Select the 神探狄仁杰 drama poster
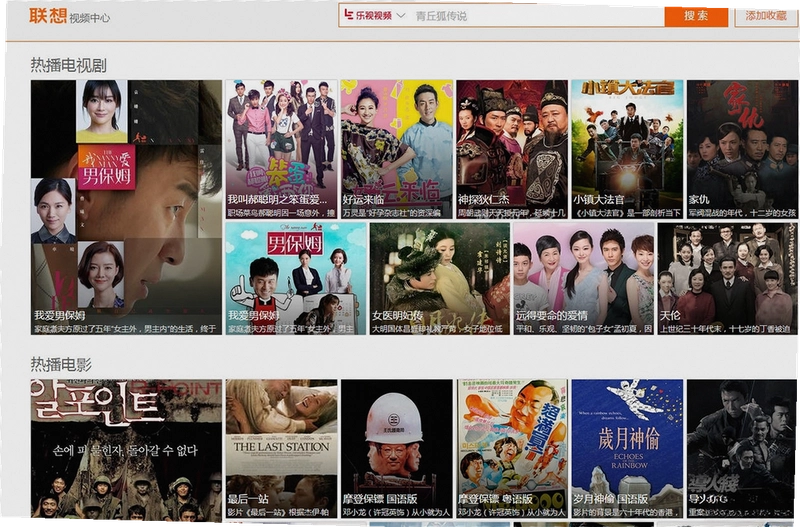Image resolution: width=800 pixels, height=527 pixels. (512, 149)
